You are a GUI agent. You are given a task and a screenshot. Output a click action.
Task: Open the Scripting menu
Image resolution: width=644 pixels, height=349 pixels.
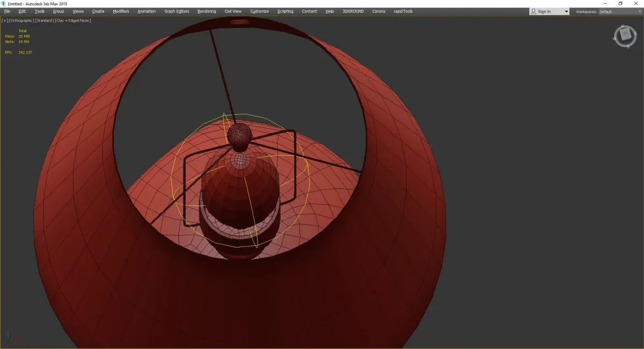click(286, 11)
